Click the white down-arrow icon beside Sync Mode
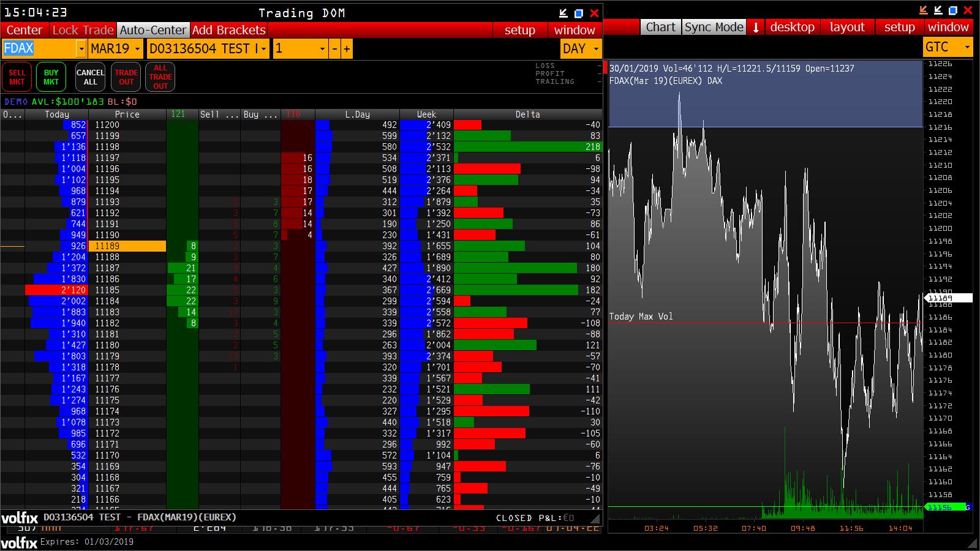The width and height of the screenshot is (980, 551). (756, 27)
